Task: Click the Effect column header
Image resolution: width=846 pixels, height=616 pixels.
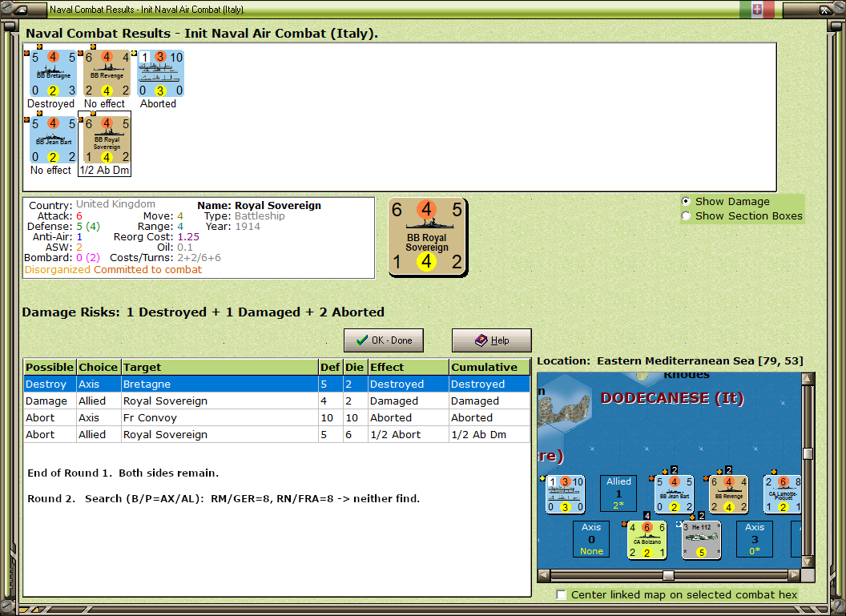Action: pos(408,367)
